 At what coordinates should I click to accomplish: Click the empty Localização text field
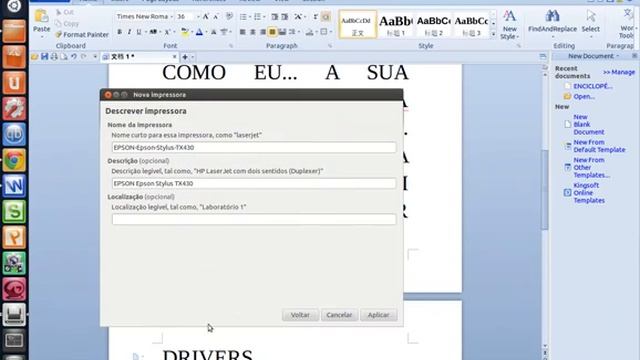(x=254, y=219)
